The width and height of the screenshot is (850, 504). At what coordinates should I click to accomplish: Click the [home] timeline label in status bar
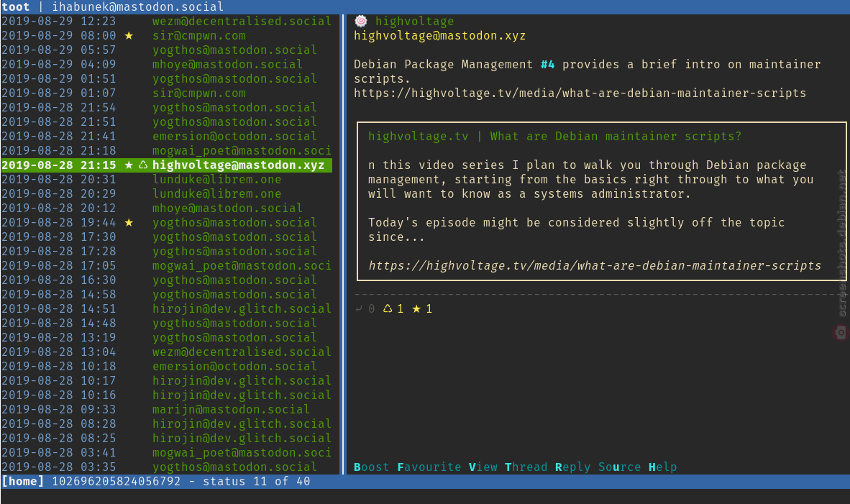23,481
